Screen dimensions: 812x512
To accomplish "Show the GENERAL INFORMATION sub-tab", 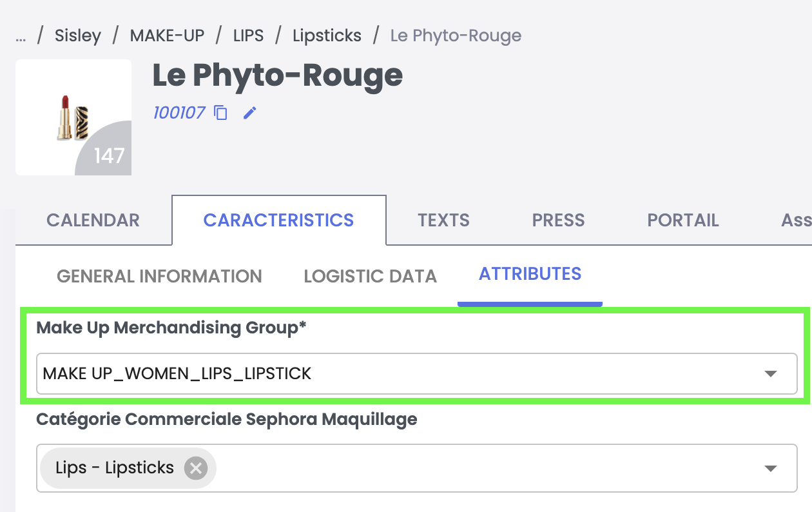I will click(x=159, y=277).
